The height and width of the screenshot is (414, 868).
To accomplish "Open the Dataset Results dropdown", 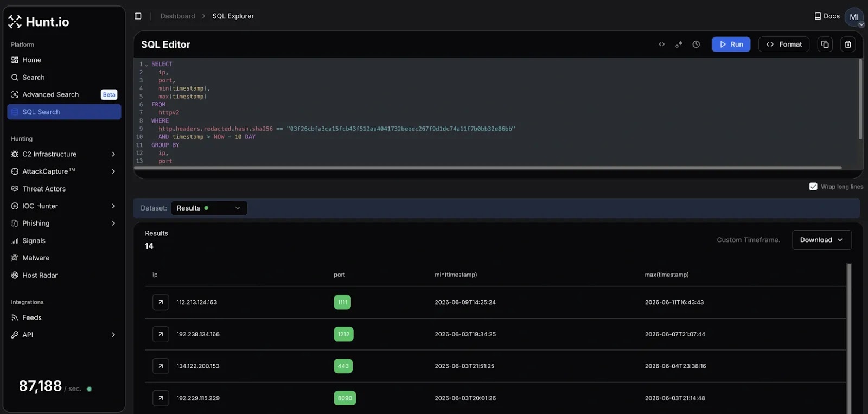I will tap(209, 208).
